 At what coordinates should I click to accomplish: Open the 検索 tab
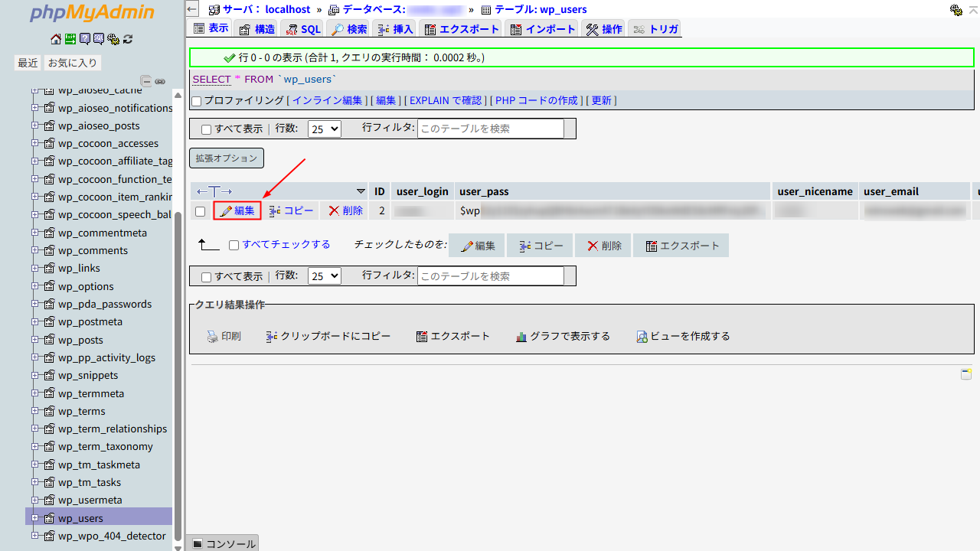tap(349, 29)
